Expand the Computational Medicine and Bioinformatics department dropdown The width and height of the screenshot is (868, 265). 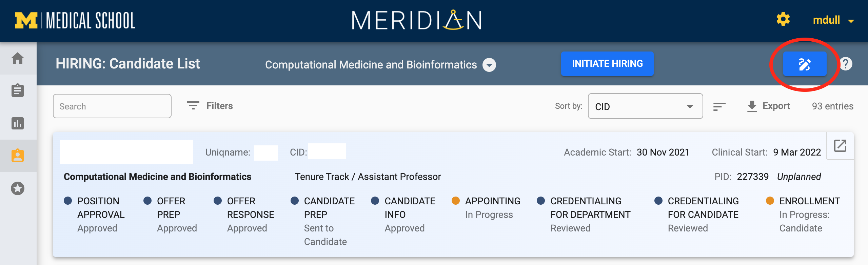(x=489, y=65)
